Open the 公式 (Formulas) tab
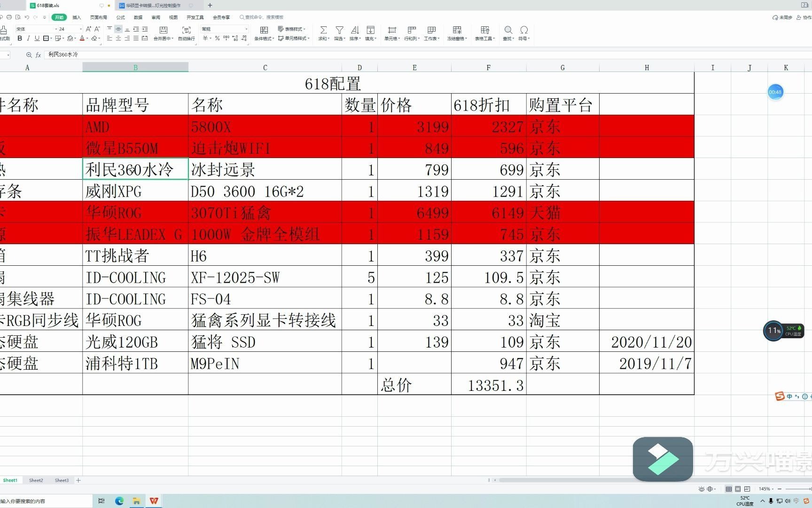This screenshot has width=812, height=508. pos(121,17)
